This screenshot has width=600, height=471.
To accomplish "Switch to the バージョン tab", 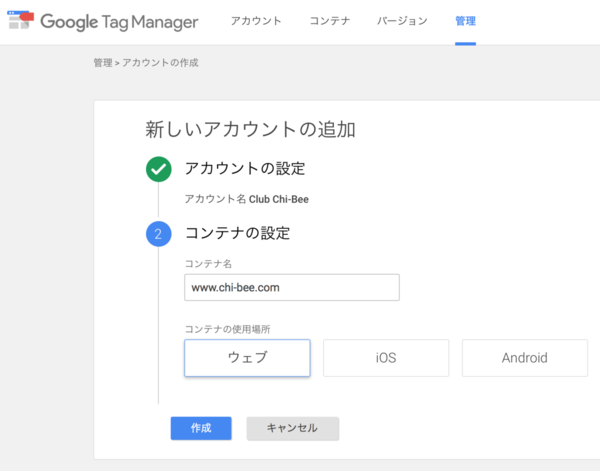I will coord(402,21).
